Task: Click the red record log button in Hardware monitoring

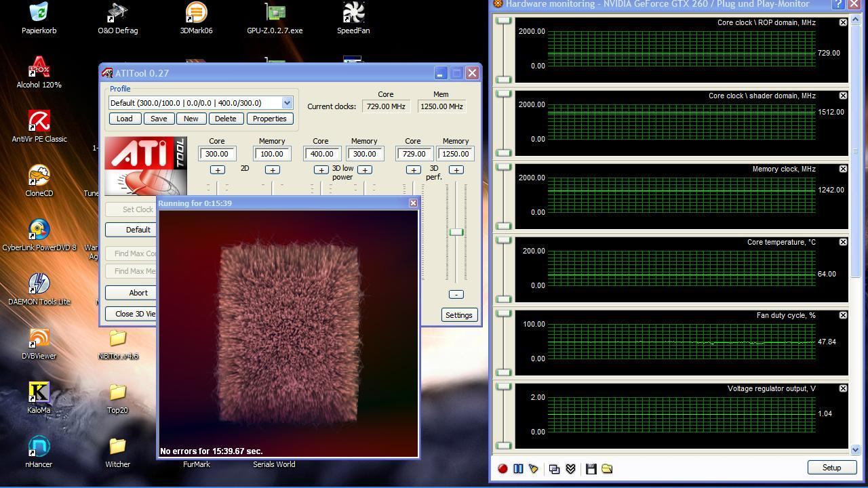Action: tap(502, 468)
